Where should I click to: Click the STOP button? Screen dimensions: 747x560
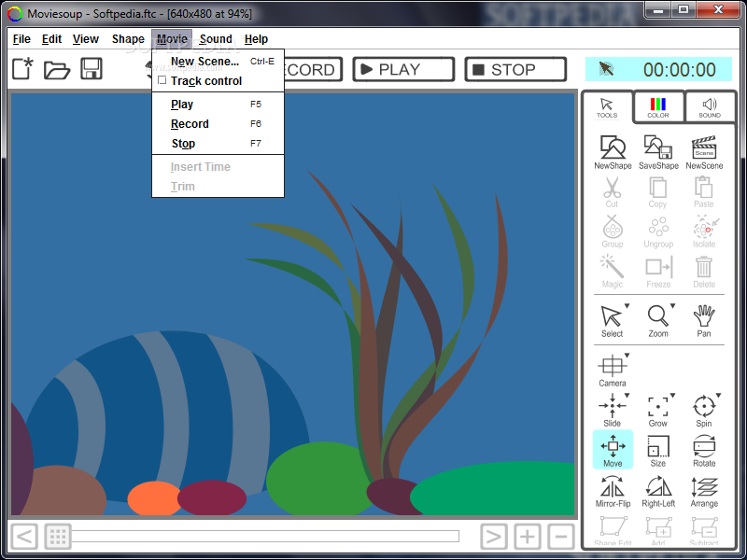(x=515, y=69)
